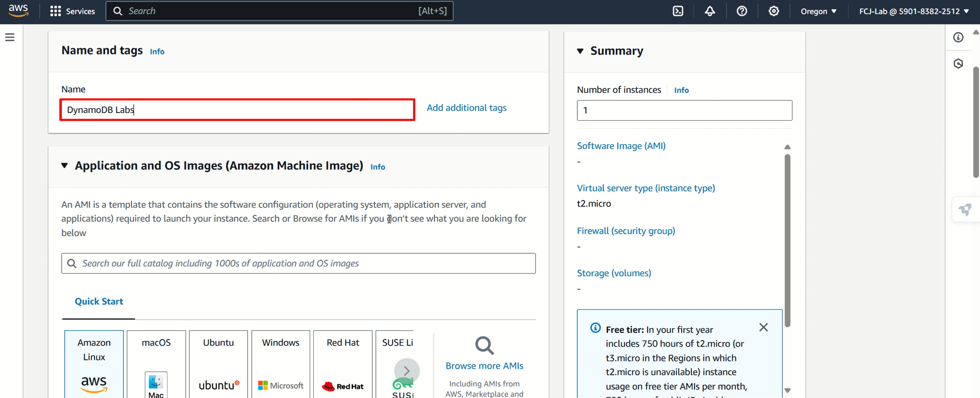Click the AMI catalog search box

(x=298, y=263)
